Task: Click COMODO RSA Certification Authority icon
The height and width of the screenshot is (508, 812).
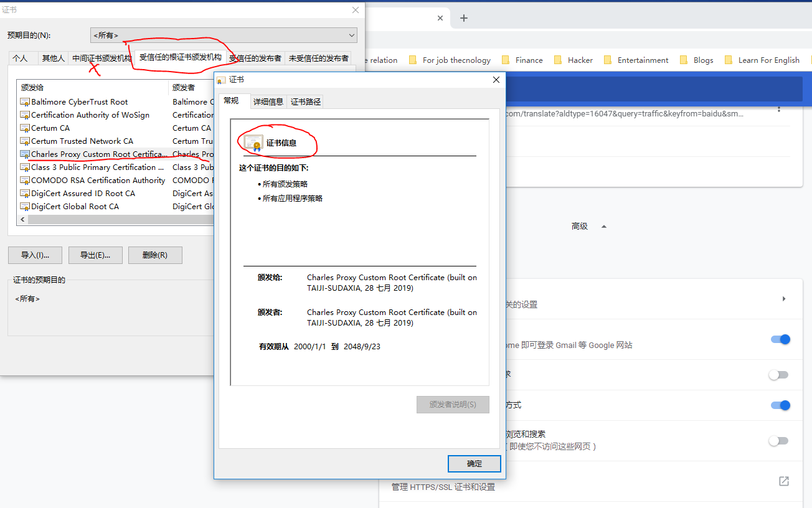Action: pyautogui.click(x=25, y=181)
